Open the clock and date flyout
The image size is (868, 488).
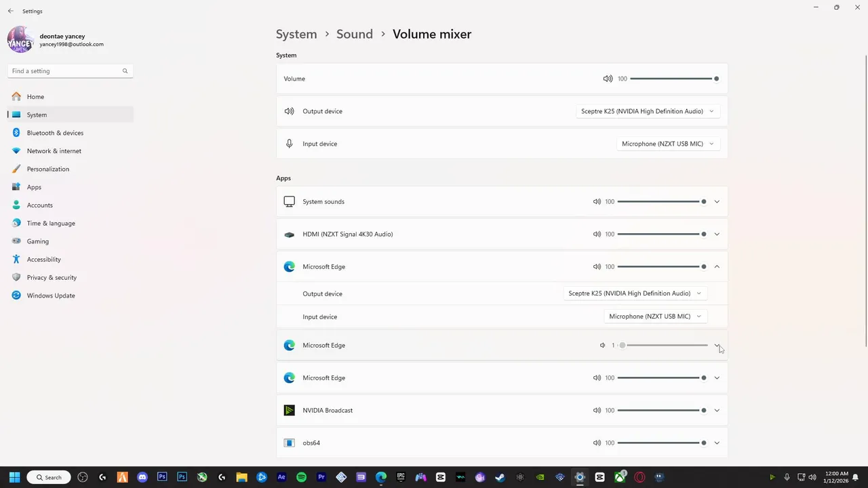[x=837, y=477]
